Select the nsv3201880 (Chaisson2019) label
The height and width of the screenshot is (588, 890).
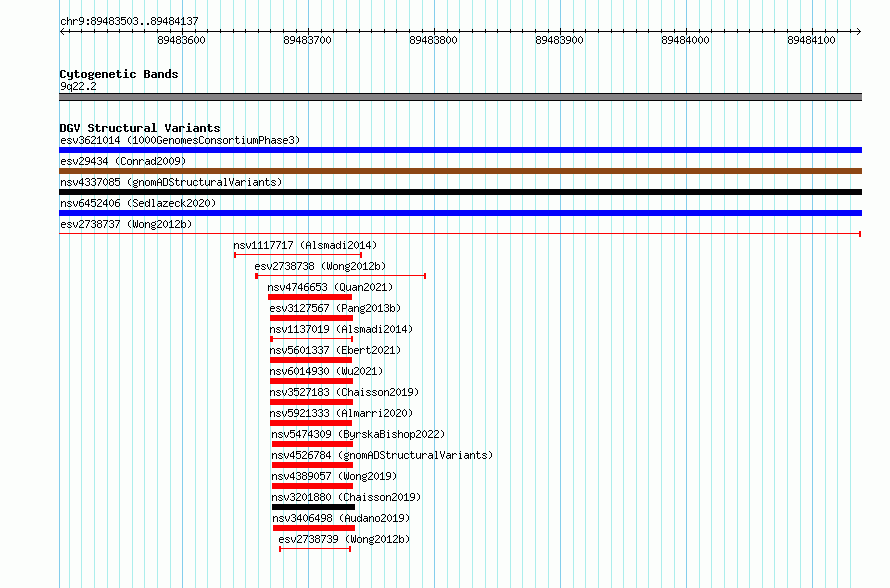[x=346, y=497]
